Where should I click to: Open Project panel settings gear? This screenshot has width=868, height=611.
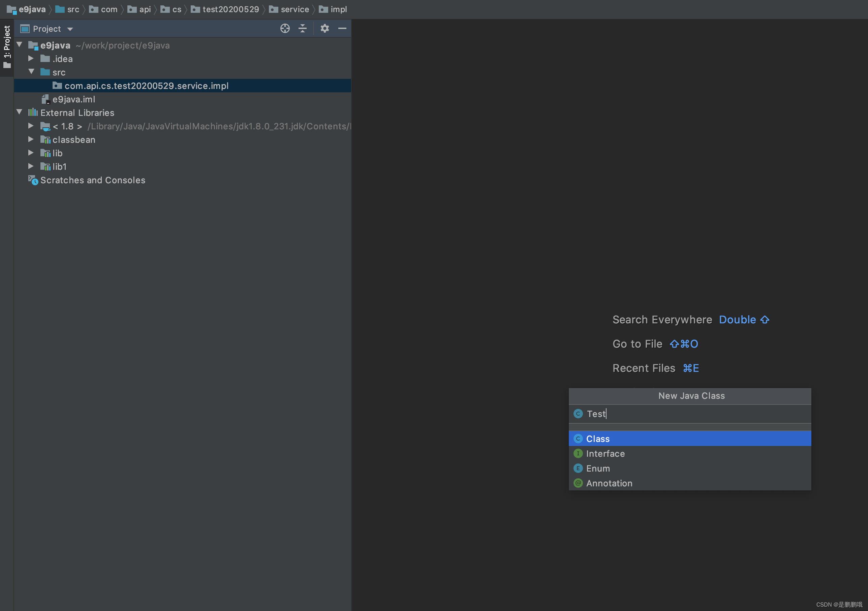tap(324, 28)
